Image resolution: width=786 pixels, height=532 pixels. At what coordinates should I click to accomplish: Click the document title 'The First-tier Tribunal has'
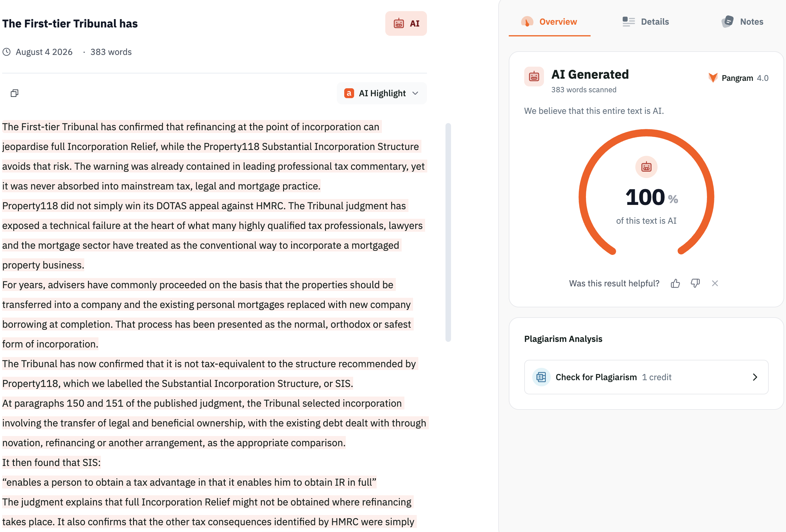pyautogui.click(x=70, y=23)
